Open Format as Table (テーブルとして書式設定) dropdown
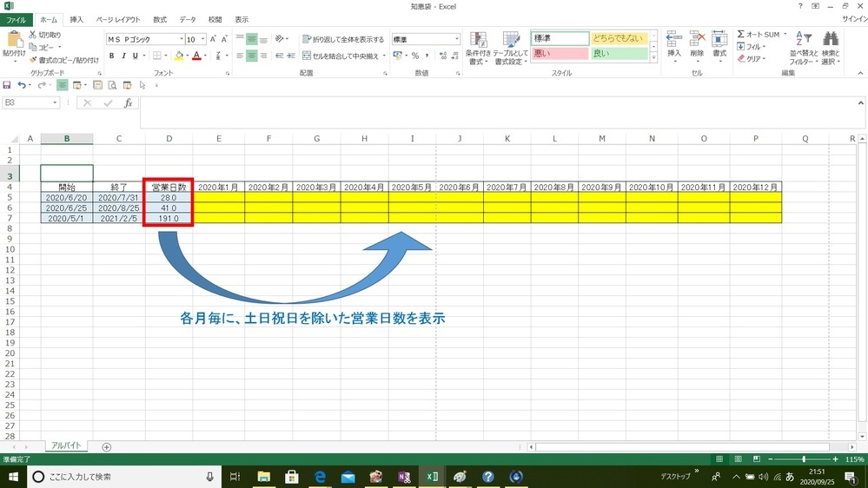 click(x=510, y=48)
